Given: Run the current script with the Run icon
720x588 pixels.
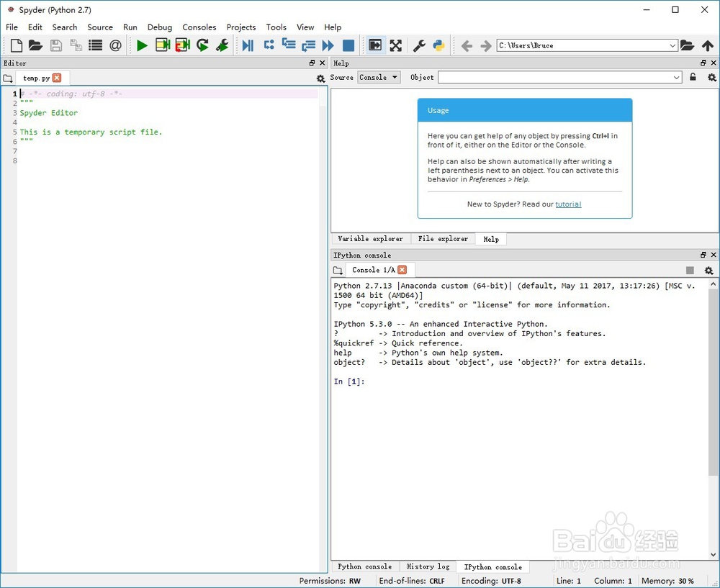Looking at the screenshot, I should [141, 45].
